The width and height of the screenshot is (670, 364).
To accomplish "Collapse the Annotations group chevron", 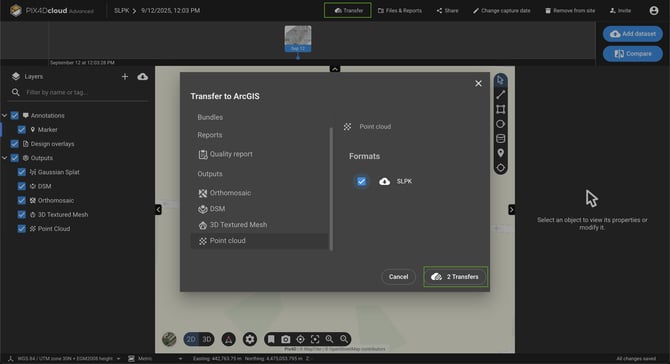I will pos(5,116).
